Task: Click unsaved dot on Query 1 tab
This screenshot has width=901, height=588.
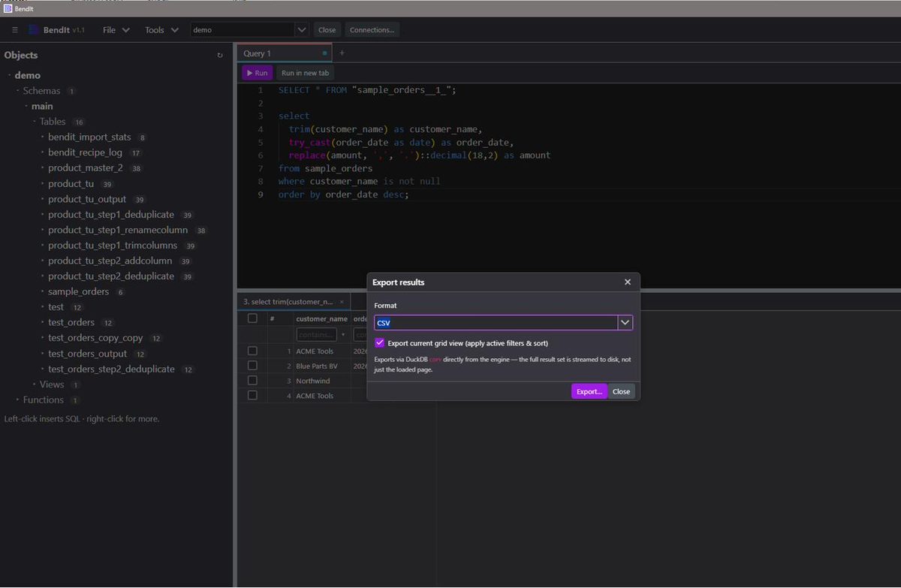Action: pos(324,53)
